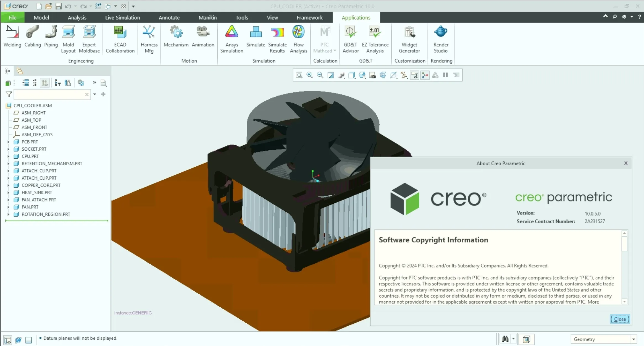Click the X on About dialog title
This screenshot has height=346, width=644.
point(626,163)
